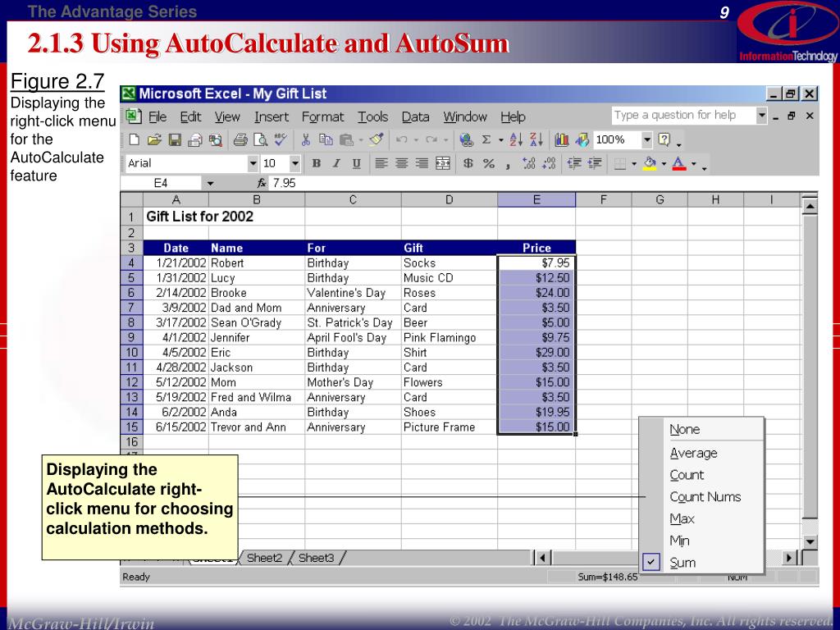Open the Borders dropdown arrow
The height and width of the screenshot is (630, 840).
pyautogui.click(x=634, y=163)
